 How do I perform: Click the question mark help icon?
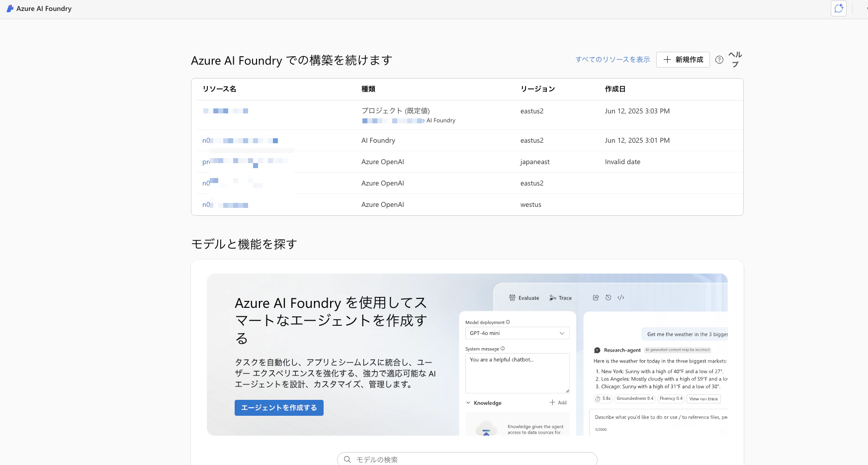click(x=719, y=60)
